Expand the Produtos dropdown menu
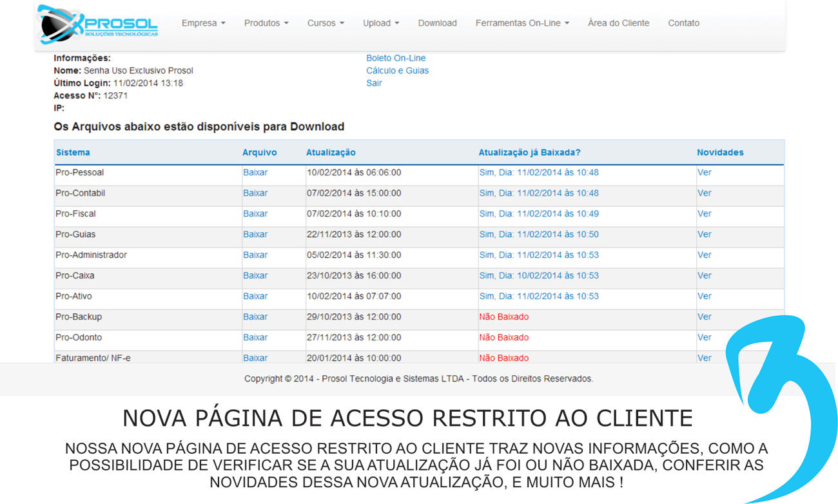Screen dimensions: 838x504 [x=266, y=23]
